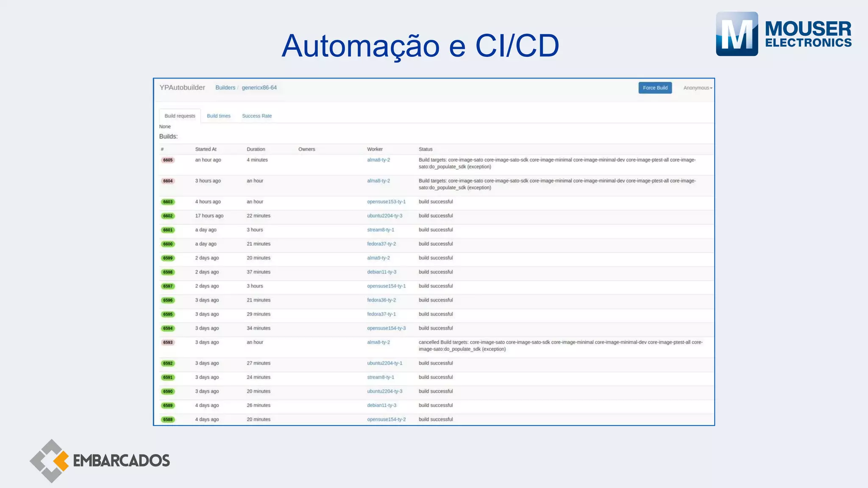This screenshot has height=488, width=868.
Task: Click "37 minutes" duration cell
Action: pyautogui.click(x=259, y=272)
